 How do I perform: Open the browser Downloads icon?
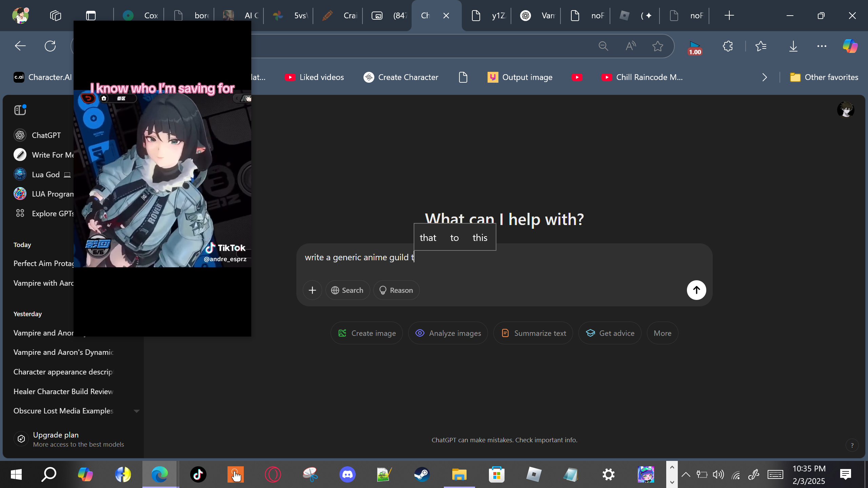click(793, 46)
